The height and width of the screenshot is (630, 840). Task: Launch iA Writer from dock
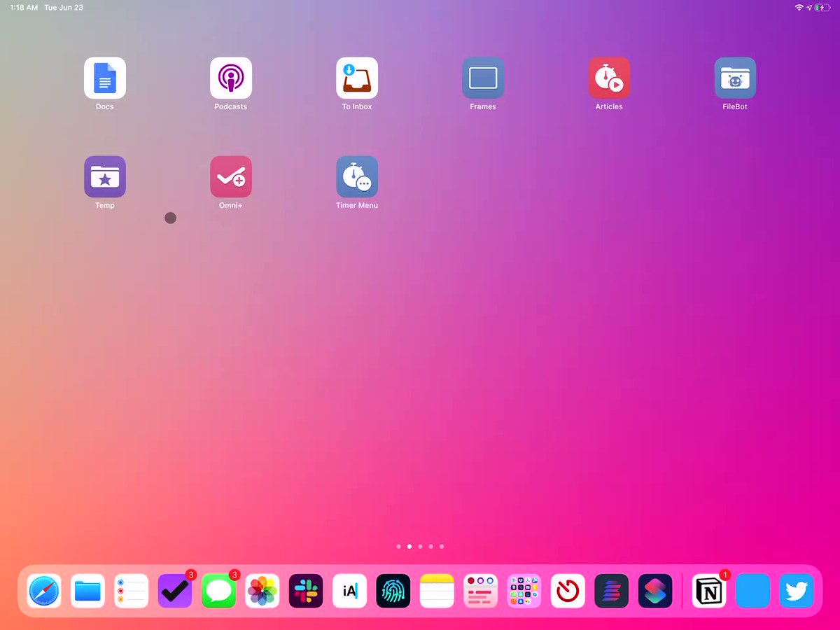click(x=350, y=591)
